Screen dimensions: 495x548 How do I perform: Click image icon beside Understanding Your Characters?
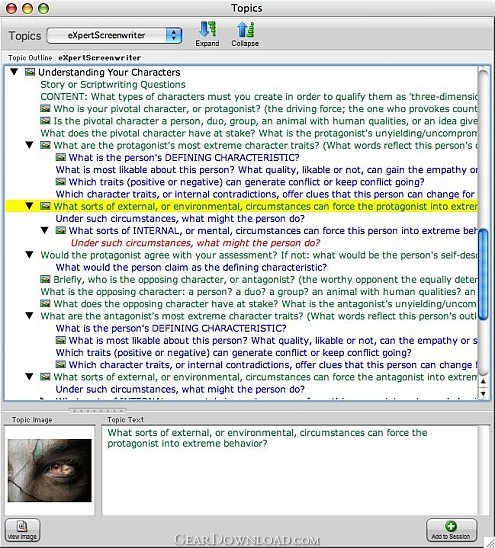(30, 72)
